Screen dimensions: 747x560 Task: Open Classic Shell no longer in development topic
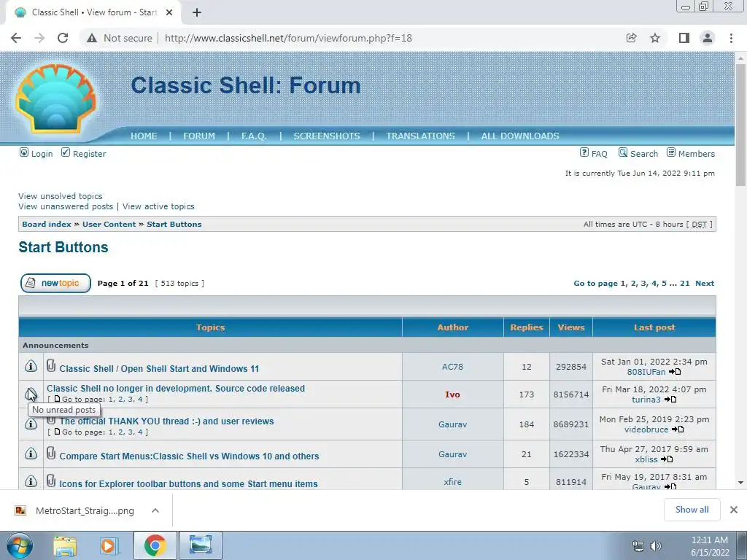(x=176, y=389)
